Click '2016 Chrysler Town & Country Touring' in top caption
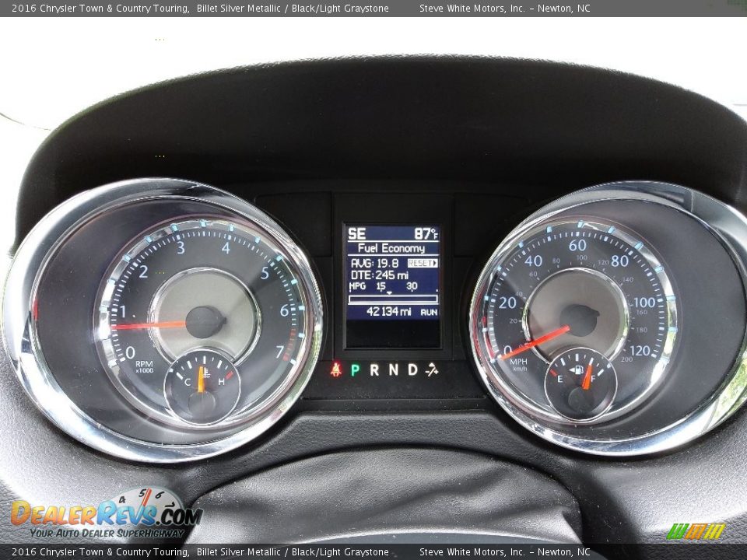 100,8
